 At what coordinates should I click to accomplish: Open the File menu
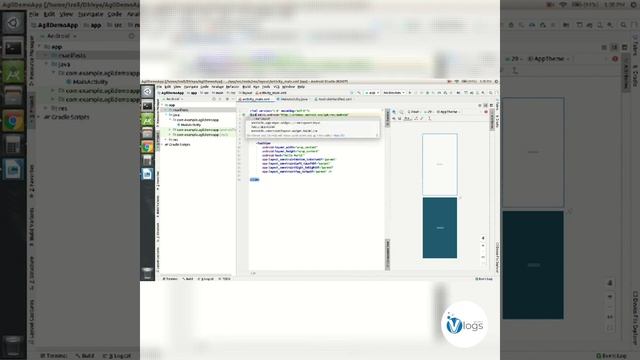coord(159,87)
